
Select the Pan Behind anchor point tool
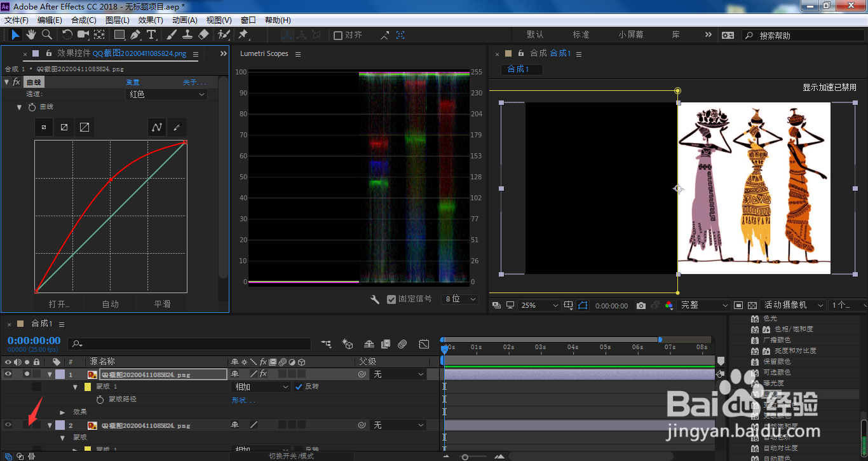[100, 34]
